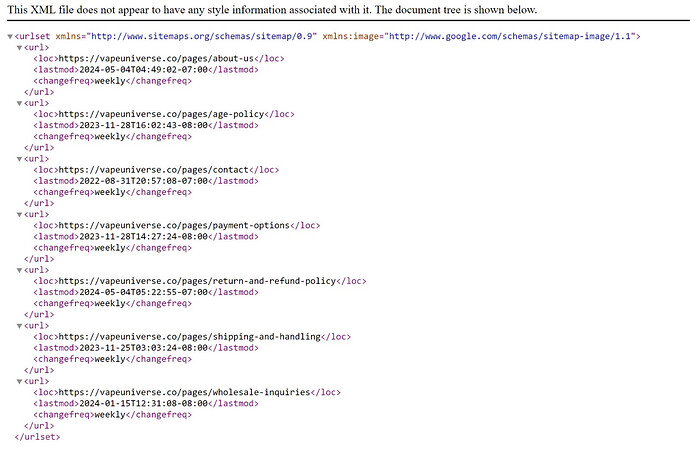This screenshot has height=457, width=690.
Task: Click the xmlns:image attribute name
Action: [x=350, y=36]
